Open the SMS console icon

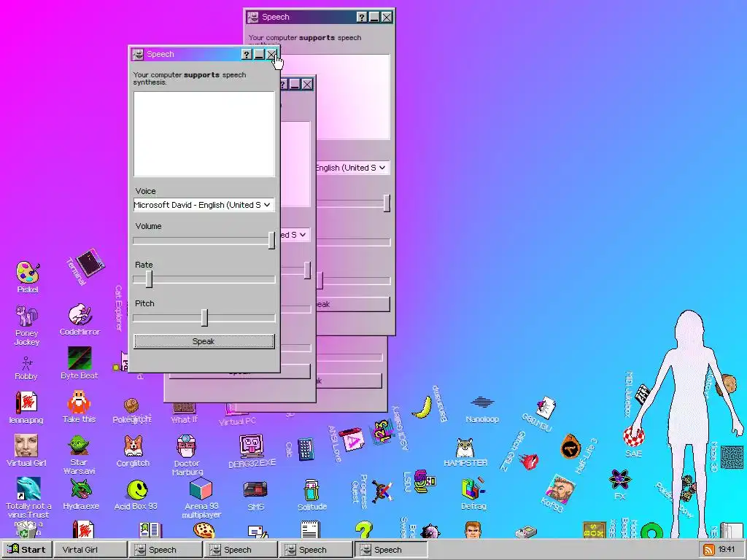(x=255, y=490)
